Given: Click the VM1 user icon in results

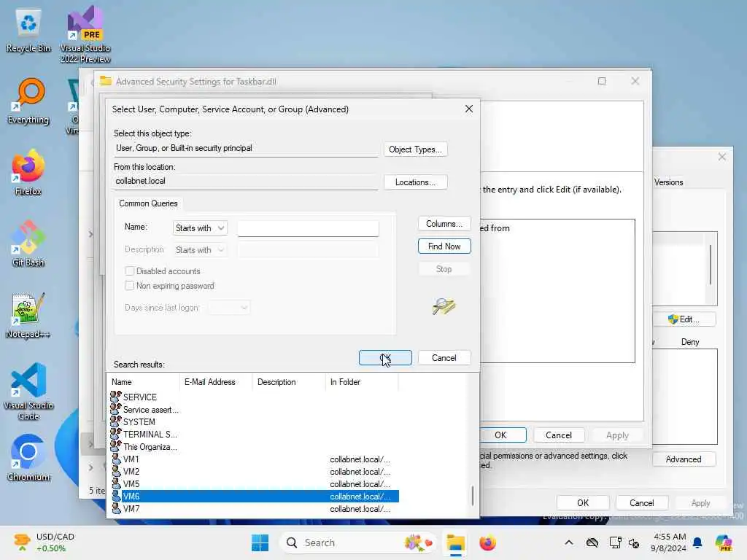Looking at the screenshot, I should coord(116,459).
